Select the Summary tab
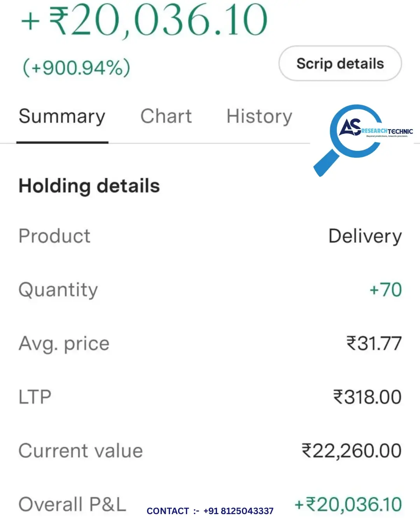 click(x=62, y=116)
